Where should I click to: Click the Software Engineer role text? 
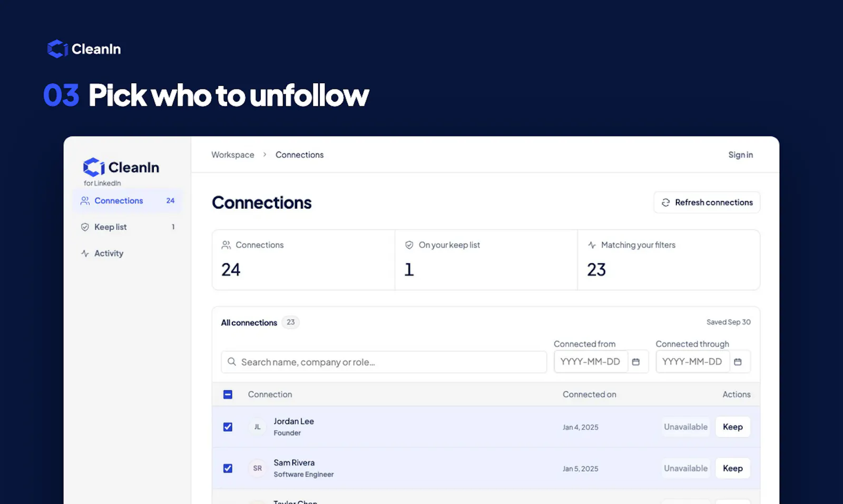coord(303,475)
